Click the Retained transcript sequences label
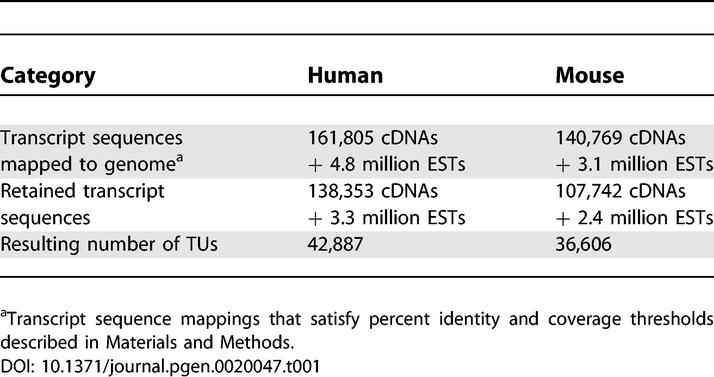714x377 pixels. pos(82,204)
